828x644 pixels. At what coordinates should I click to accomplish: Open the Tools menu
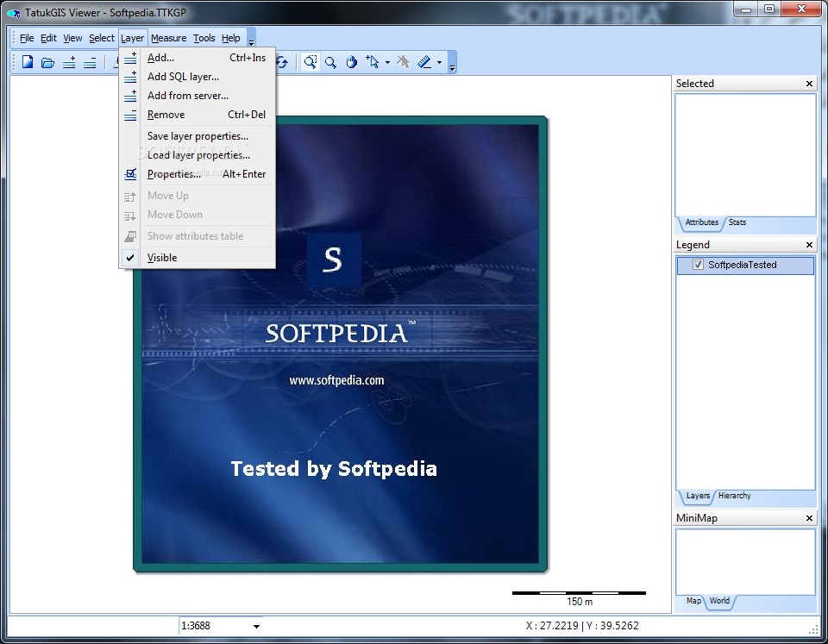click(x=204, y=38)
